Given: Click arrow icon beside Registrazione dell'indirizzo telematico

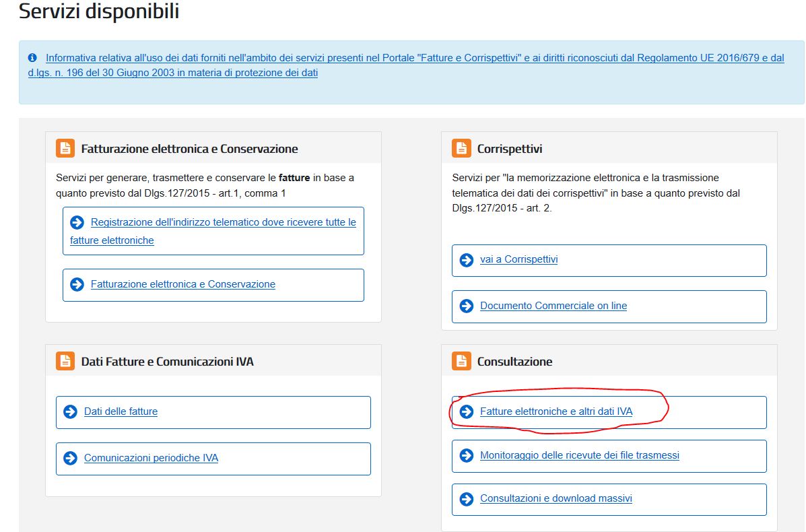Looking at the screenshot, I should point(77,222).
